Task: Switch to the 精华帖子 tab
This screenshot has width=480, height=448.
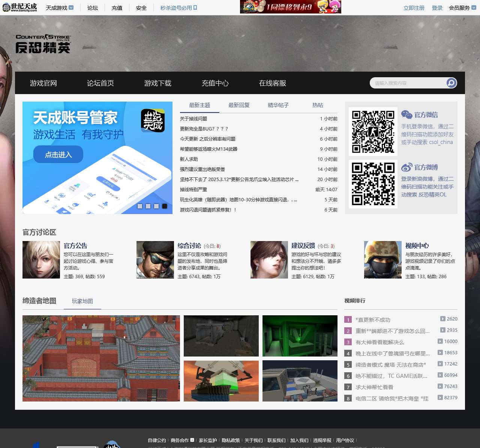Action: 278,105
